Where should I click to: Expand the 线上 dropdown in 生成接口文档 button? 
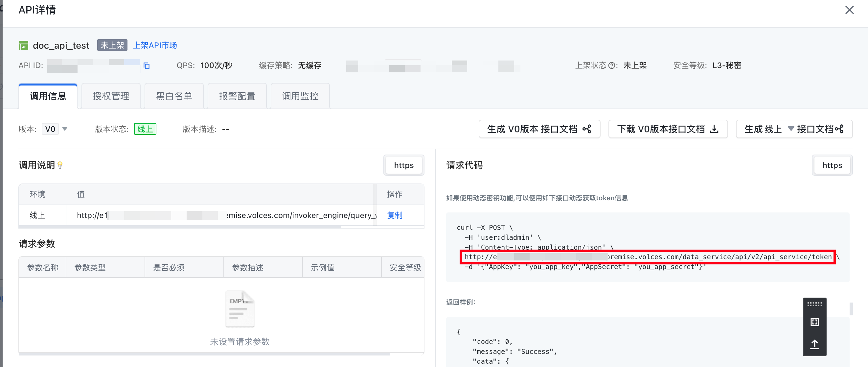tap(790, 129)
